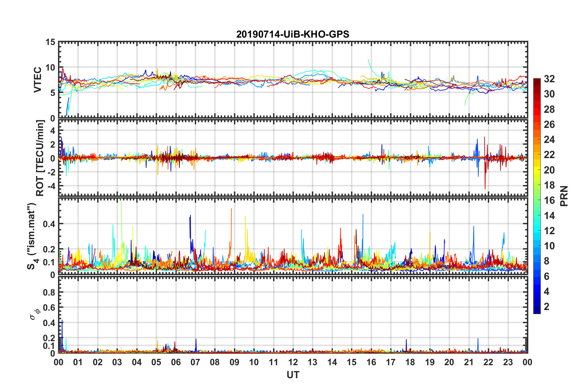586x392 pixels.
Task: Click colorbar tick label 16
Action: (549, 200)
